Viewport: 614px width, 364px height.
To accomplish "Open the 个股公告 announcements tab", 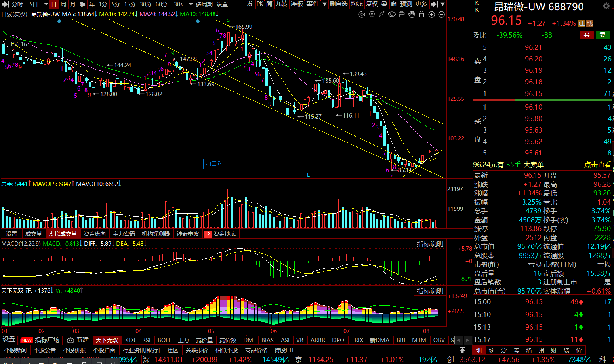I will coord(45,350).
